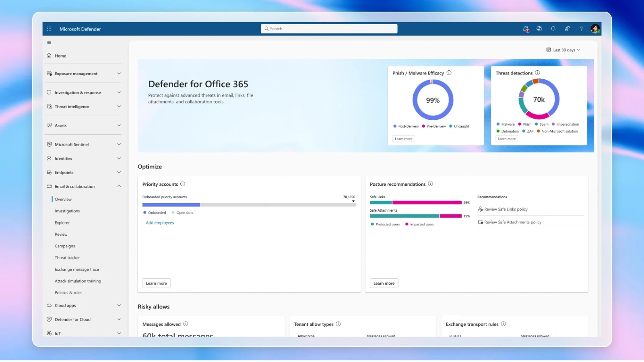Screen dimensions: 644x362
Task: Expand Defender for Cloud chevron
Action: click(119, 319)
